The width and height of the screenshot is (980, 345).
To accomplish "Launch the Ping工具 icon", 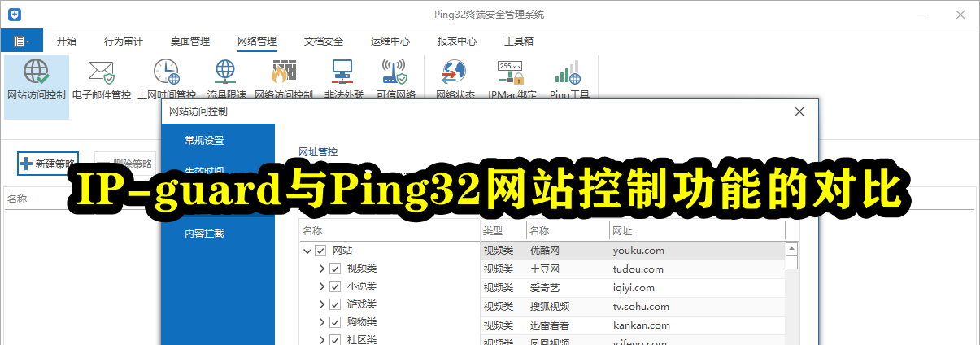I will [568, 79].
